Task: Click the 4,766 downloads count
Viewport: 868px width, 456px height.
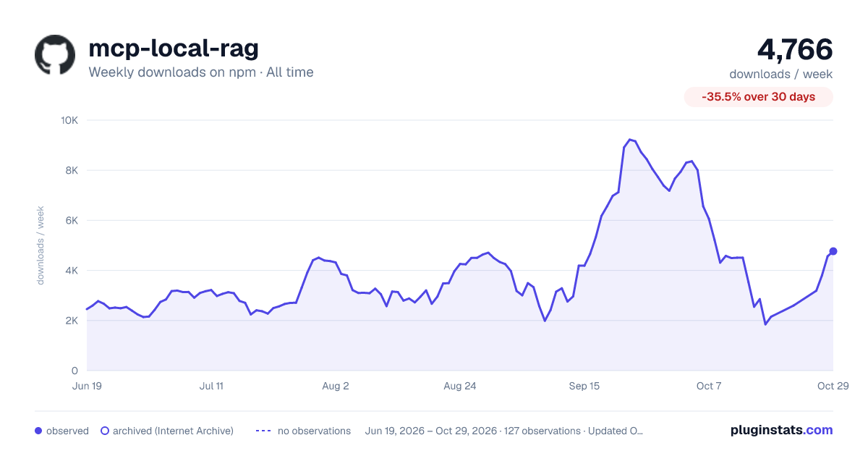Action: 795,49
